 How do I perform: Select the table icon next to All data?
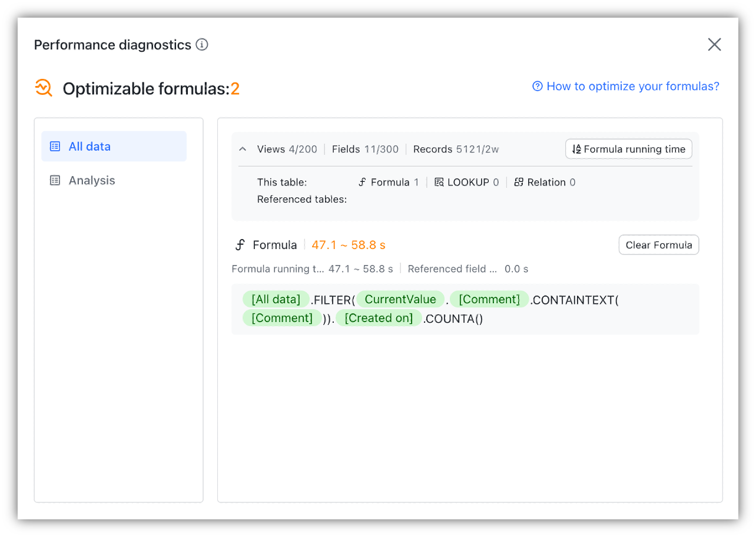pyautogui.click(x=54, y=146)
